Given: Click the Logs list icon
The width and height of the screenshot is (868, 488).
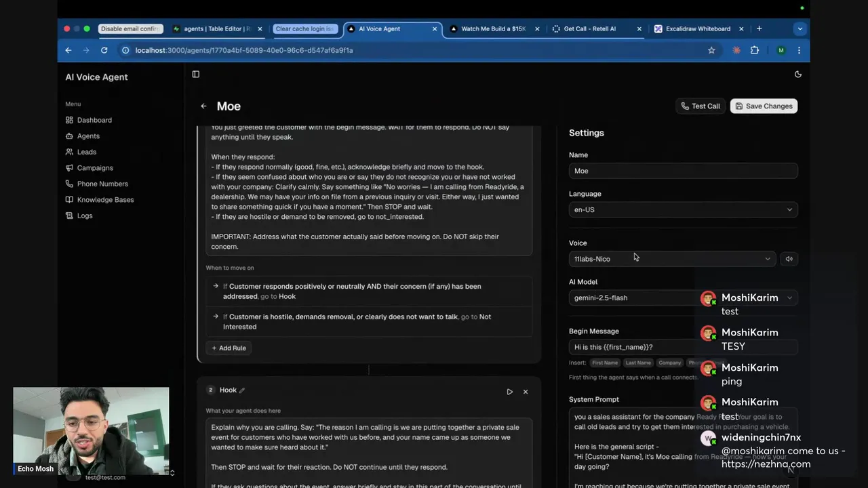Looking at the screenshot, I should pyautogui.click(x=69, y=216).
